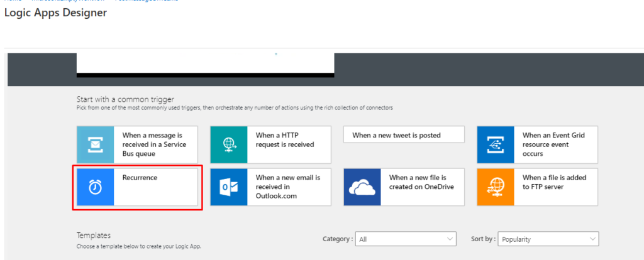Click the Event Grid resource icon
Screen dimensions: 644x260
(496, 144)
